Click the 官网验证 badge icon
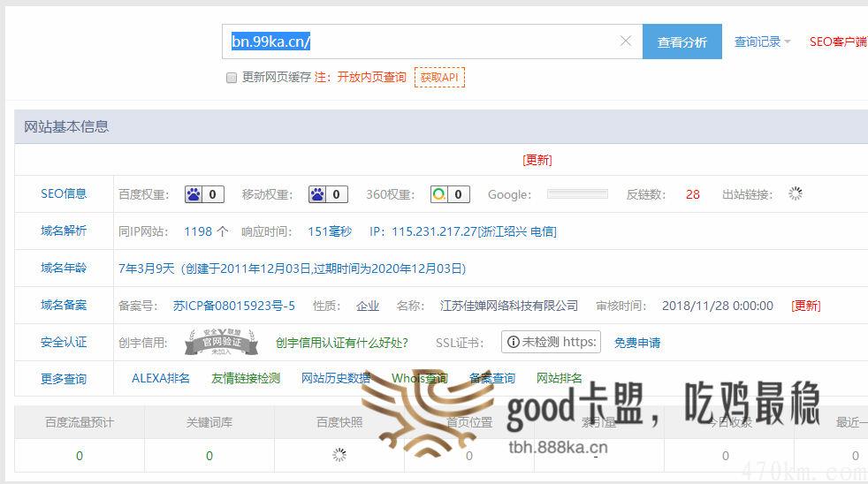 tap(222, 342)
